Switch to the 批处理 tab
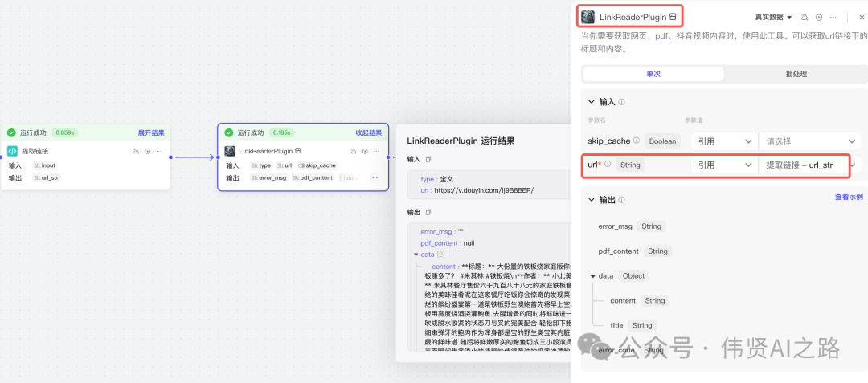Image resolution: width=868 pixels, height=383 pixels. (x=796, y=74)
